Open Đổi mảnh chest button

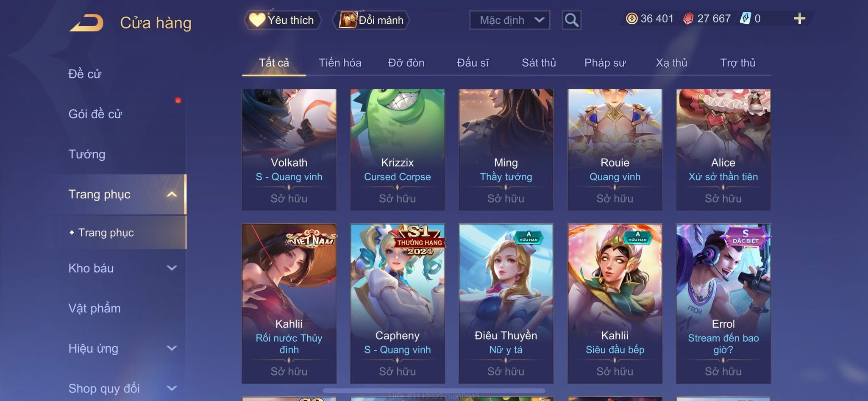coord(371,20)
